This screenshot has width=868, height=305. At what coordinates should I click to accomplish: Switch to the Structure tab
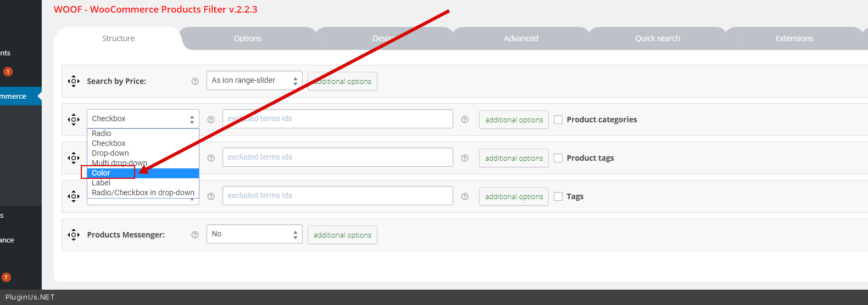(x=118, y=38)
